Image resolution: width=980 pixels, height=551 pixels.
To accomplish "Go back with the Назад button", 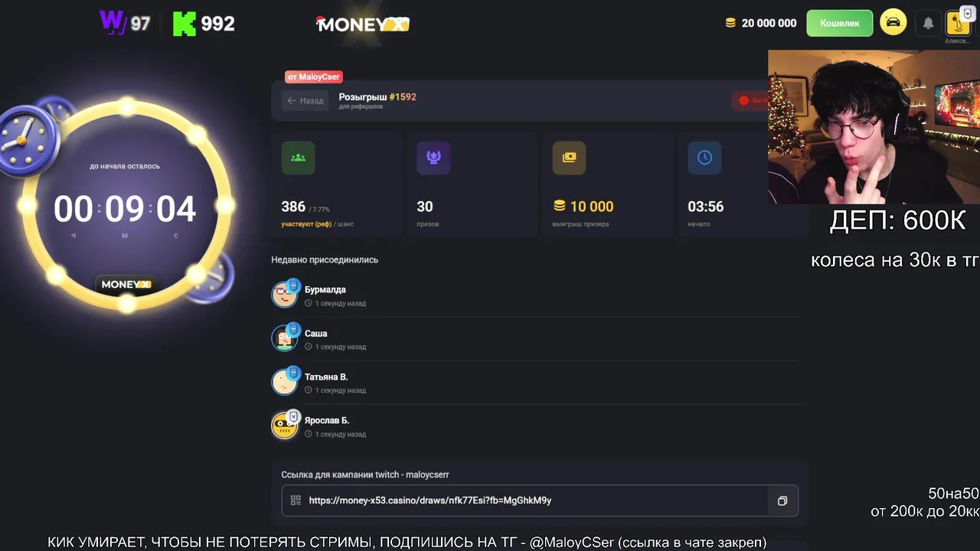I will pos(305,100).
